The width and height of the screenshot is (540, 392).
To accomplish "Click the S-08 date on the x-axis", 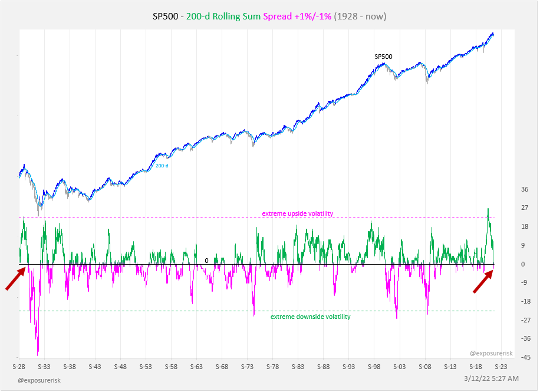I will click(425, 366).
